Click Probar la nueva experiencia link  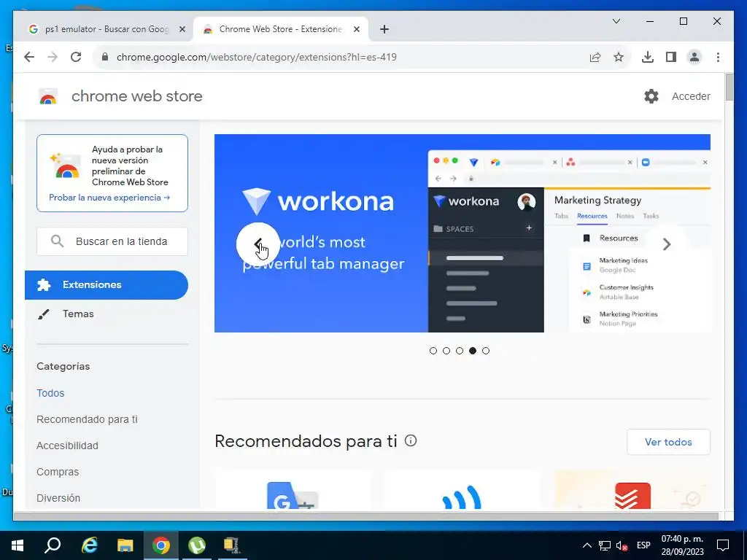click(109, 198)
